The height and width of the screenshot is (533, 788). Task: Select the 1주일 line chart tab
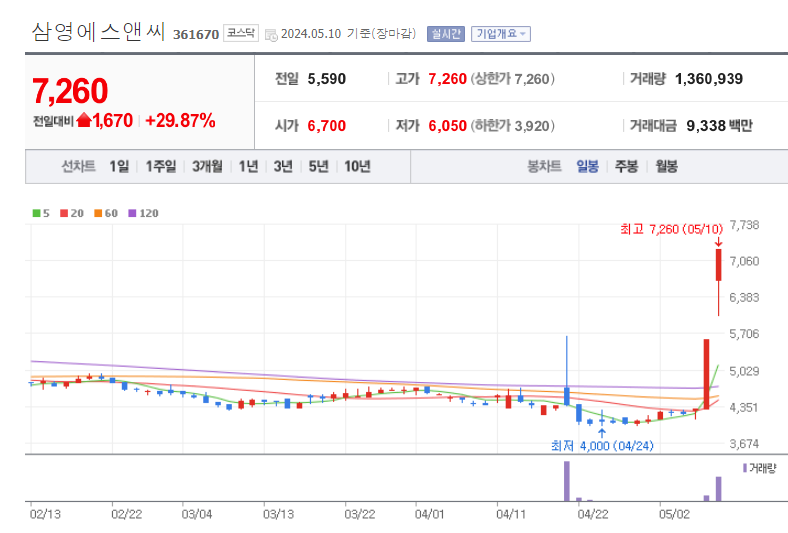pyautogui.click(x=161, y=166)
